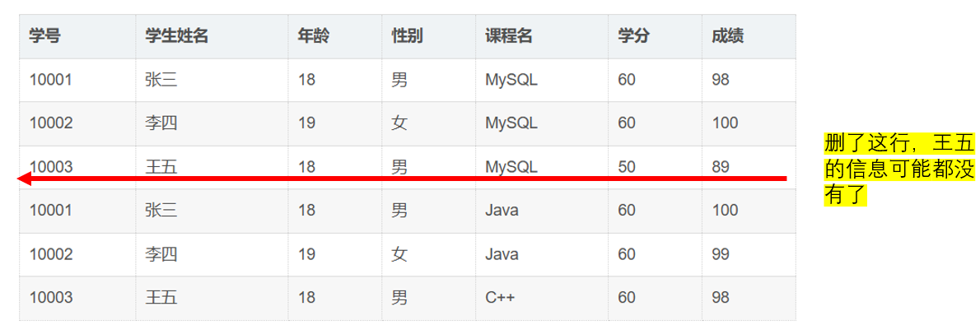Click score 98 in the C++ row

point(720,297)
